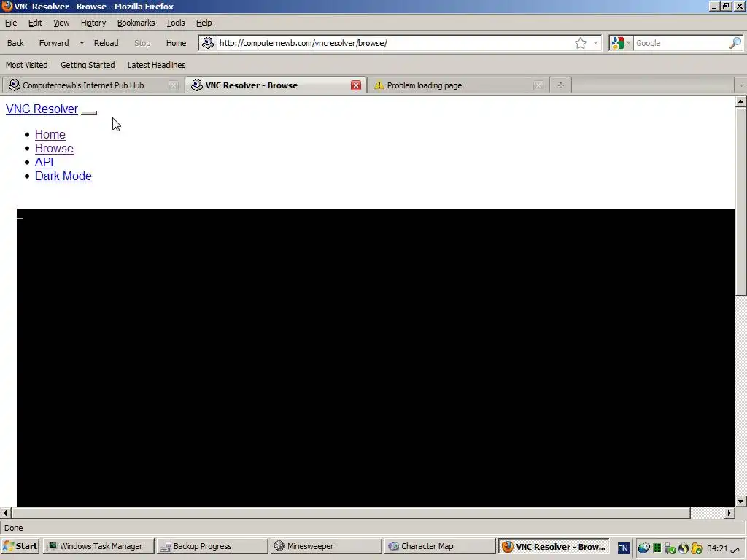Click in the Google search box

681,43
